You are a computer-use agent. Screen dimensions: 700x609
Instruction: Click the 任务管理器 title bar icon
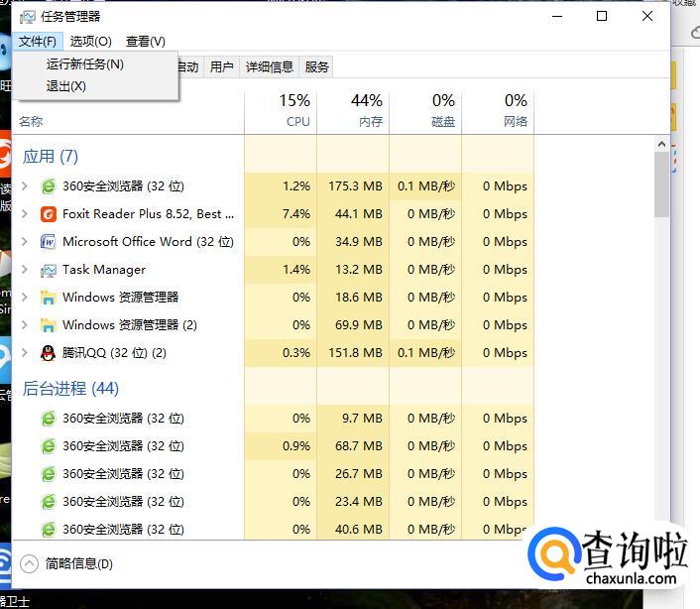tap(27, 17)
